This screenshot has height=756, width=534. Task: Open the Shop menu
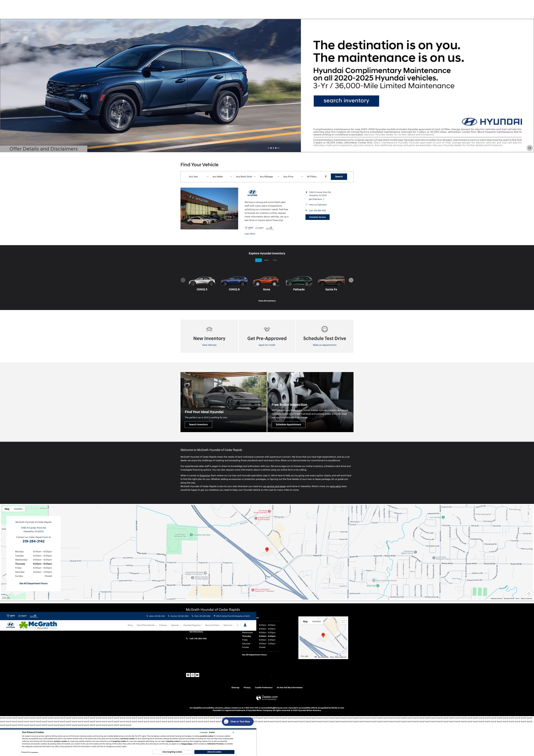[131, 625]
